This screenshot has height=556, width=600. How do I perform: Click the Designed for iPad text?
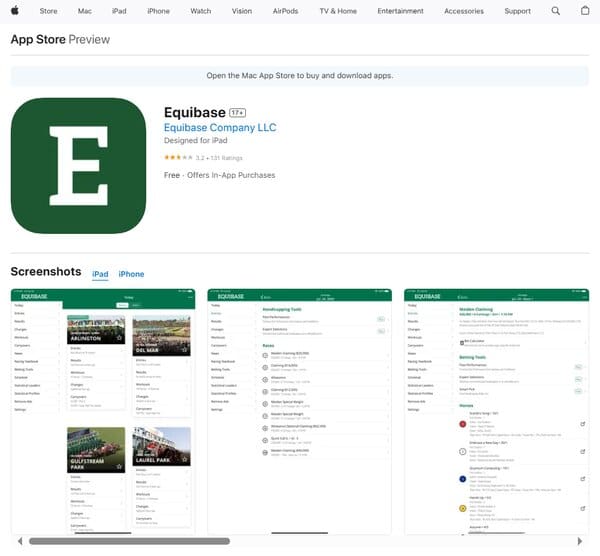pyautogui.click(x=196, y=140)
